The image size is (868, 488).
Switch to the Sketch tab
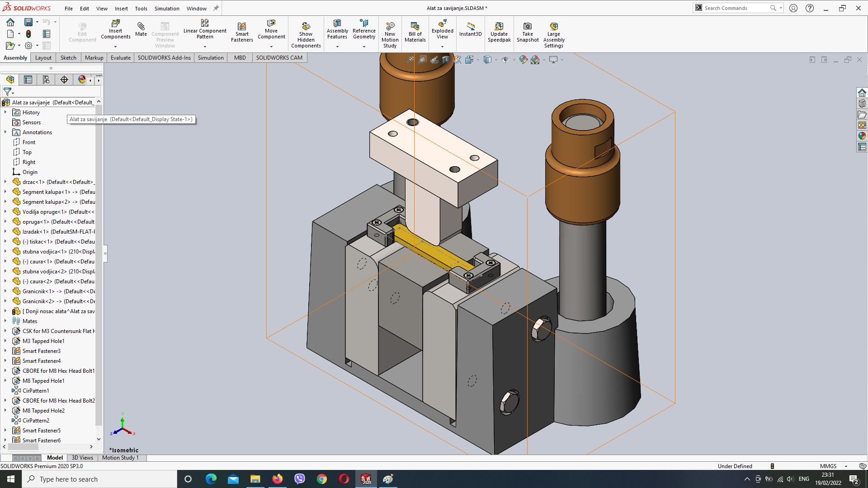coord(68,58)
